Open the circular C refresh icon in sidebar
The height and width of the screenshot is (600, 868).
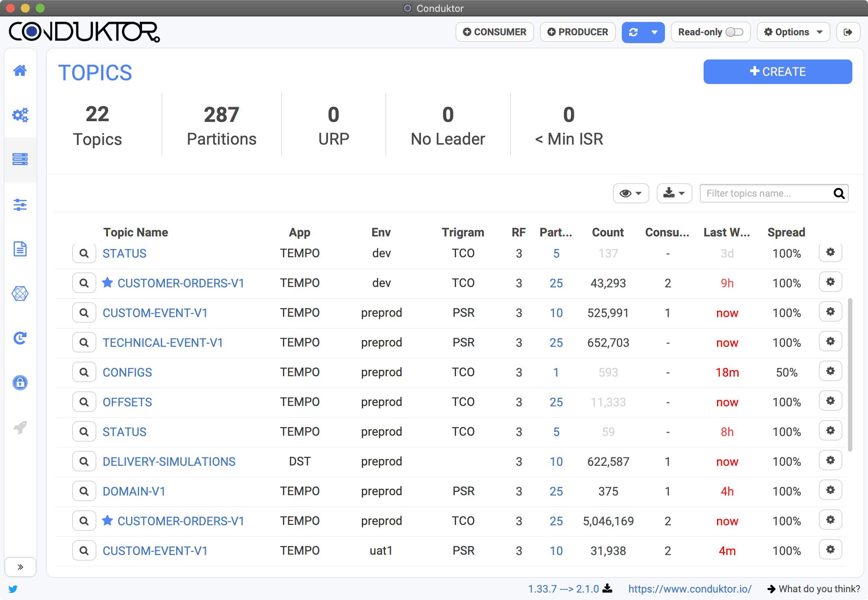[20, 338]
